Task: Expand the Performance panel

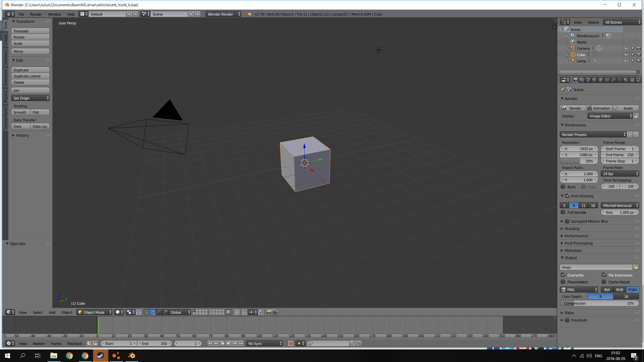Action: click(576, 236)
